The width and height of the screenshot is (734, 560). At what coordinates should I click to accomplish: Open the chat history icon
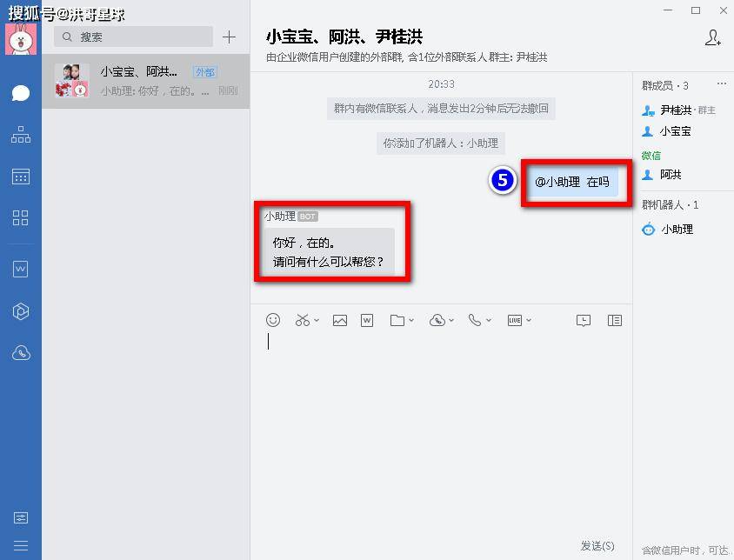coord(584,320)
